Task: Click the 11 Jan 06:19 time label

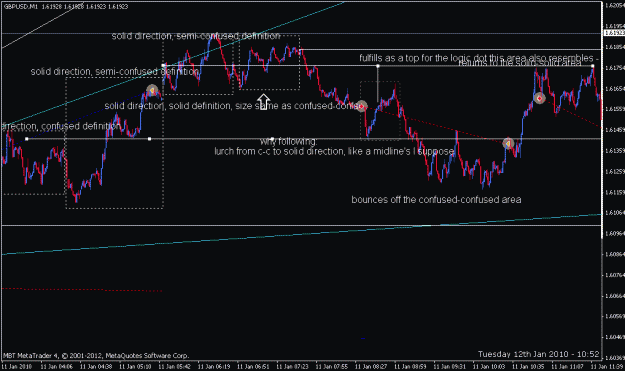Action: (x=214, y=366)
